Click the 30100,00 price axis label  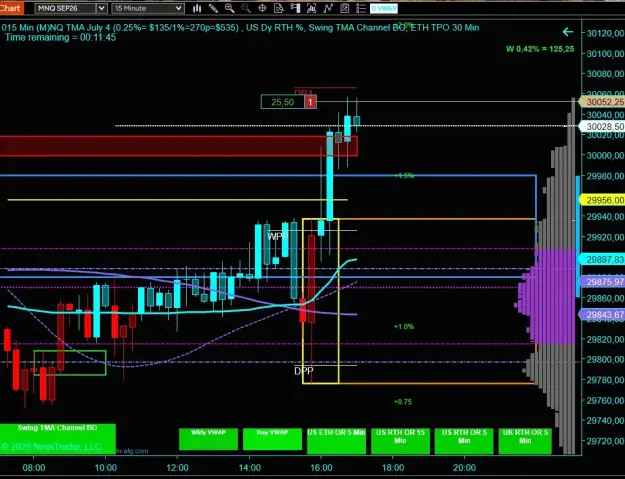(605, 53)
